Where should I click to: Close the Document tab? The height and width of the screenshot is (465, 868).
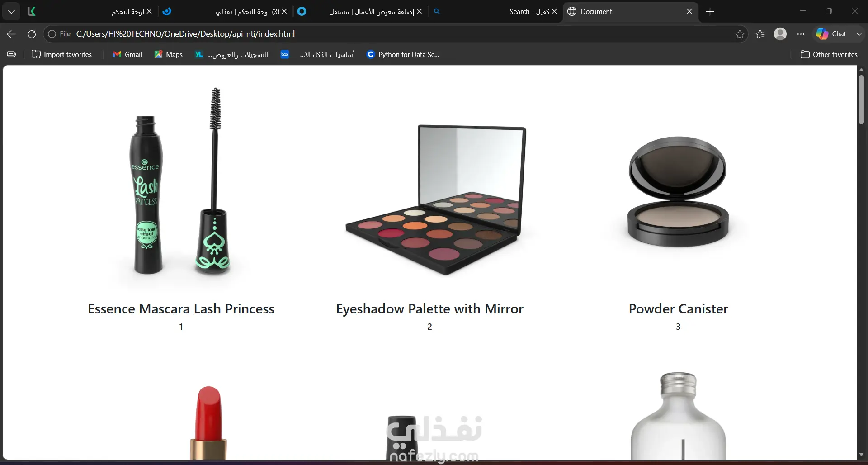(x=689, y=12)
